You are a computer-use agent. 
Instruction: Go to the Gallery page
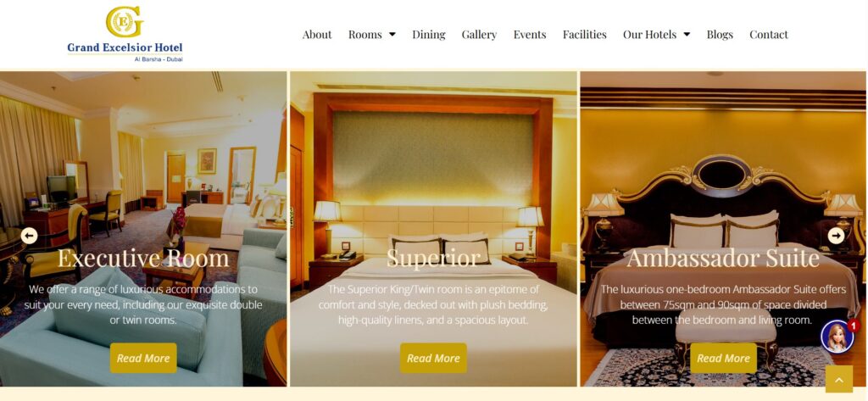[480, 35]
